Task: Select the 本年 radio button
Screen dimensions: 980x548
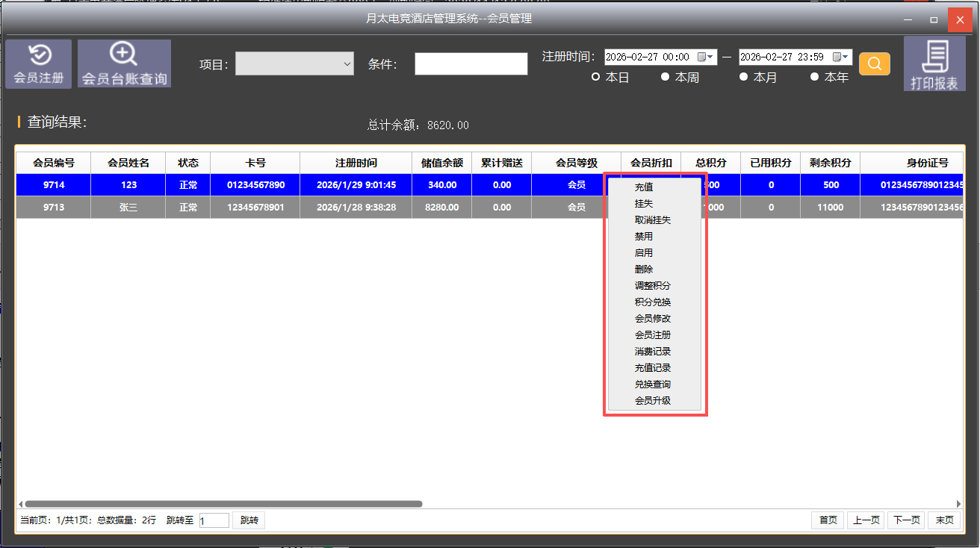Action: tap(815, 77)
